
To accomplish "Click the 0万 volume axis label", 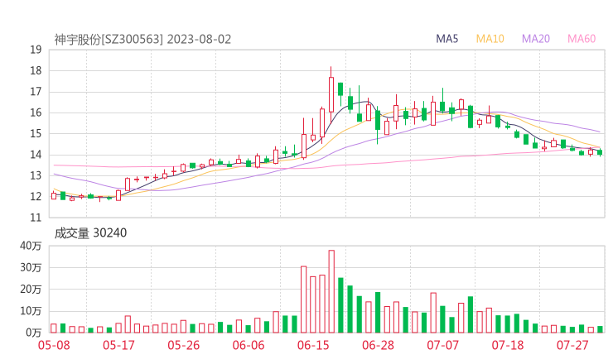I will (x=34, y=333).
